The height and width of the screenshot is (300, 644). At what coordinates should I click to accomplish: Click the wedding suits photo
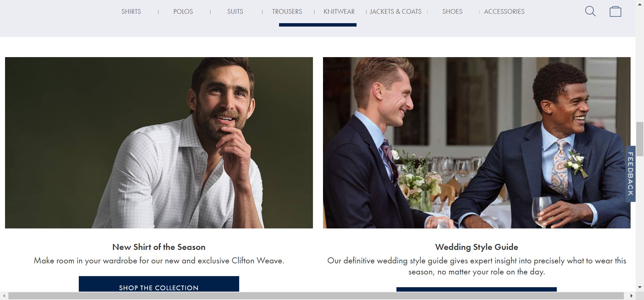(x=477, y=143)
